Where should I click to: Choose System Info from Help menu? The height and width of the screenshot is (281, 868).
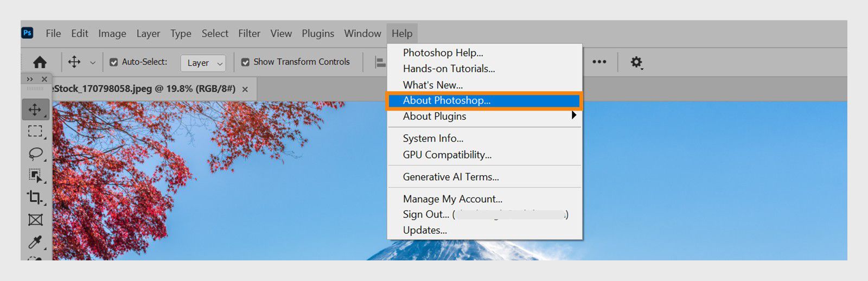pos(433,138)
